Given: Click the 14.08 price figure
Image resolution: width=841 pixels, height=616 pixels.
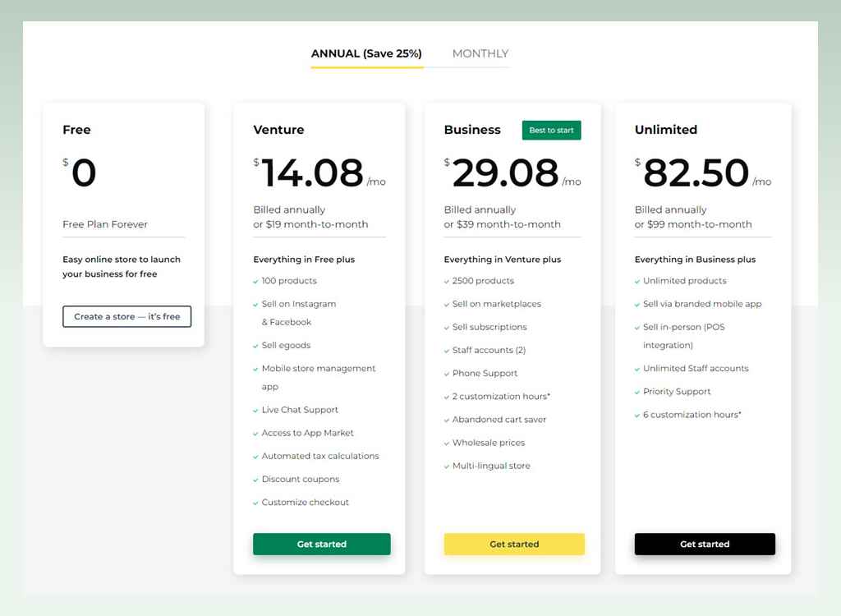Looking at the screenshot, I should click(x=312, y=172).
